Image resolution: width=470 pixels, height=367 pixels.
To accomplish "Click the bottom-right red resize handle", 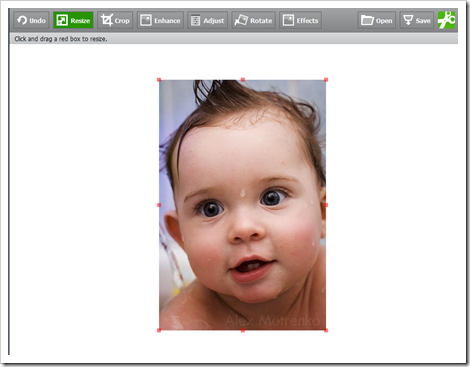I will click(x=326, y=330).
